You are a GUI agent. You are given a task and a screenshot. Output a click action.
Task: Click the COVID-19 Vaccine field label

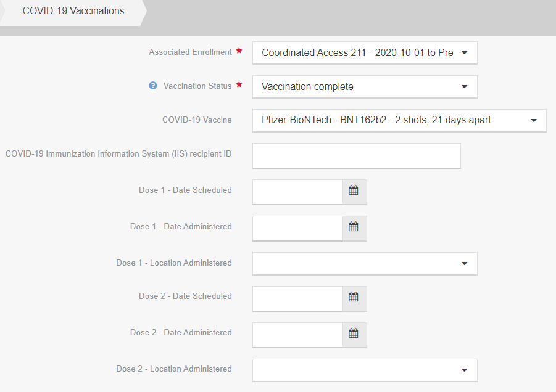pos(197,120)
